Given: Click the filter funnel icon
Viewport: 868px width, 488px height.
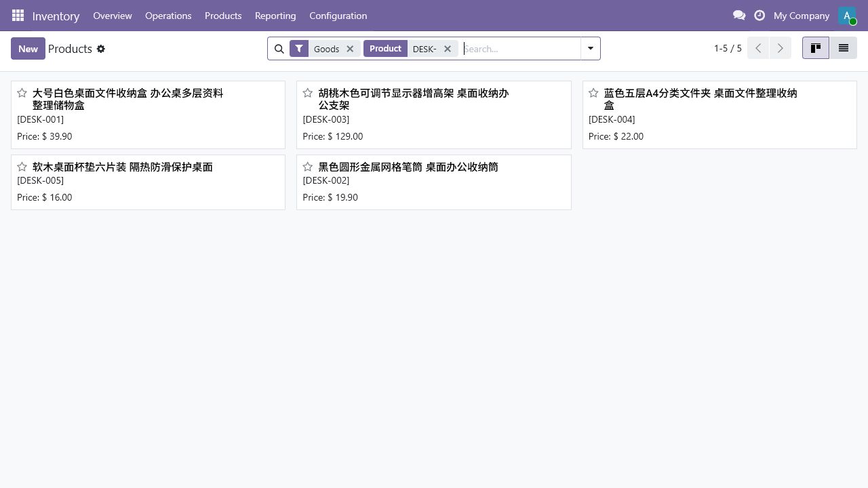Looking at the screenshot, I should [x=299, y=49].
